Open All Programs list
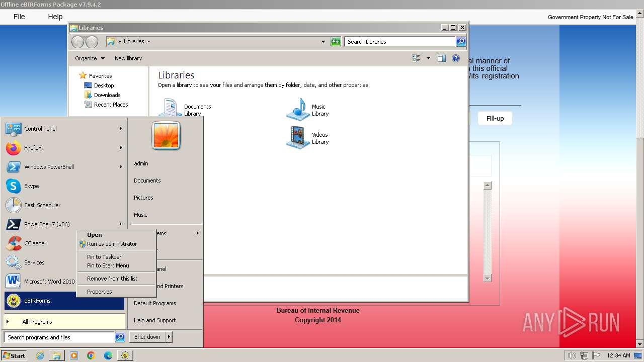 (64, 322)
